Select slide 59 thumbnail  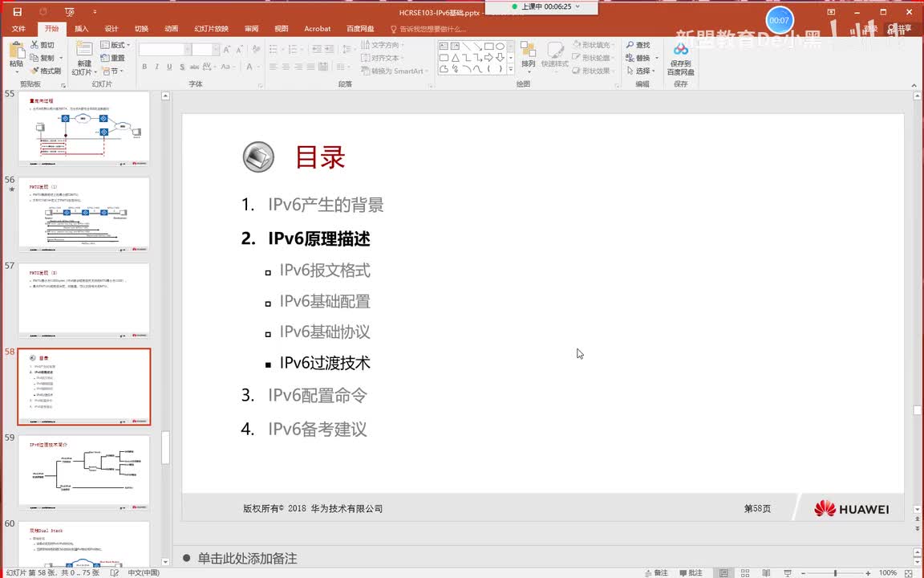coord(83,473)
